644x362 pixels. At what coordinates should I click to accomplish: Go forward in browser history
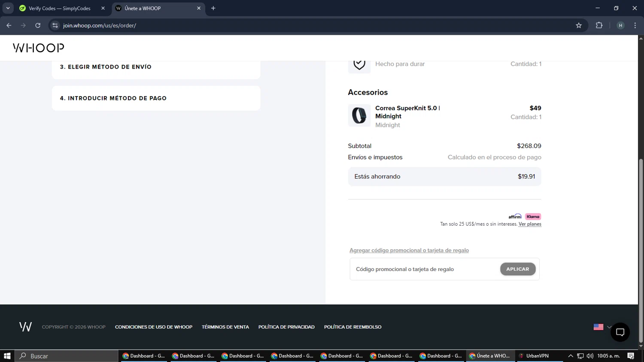(23, 25)
